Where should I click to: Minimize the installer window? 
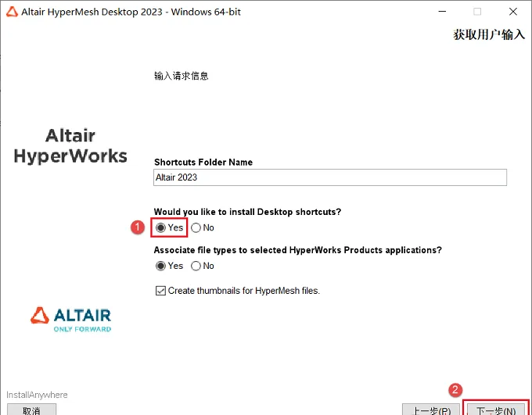click(442, 12)
